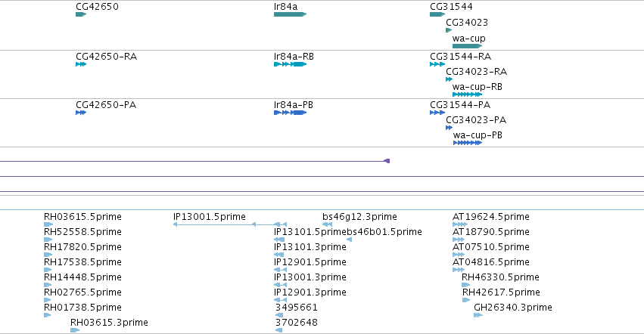Click the GH26340.3prime EST label
This screenshot has width=644, height=334.
pyautogui.click(x=513, y=308)
